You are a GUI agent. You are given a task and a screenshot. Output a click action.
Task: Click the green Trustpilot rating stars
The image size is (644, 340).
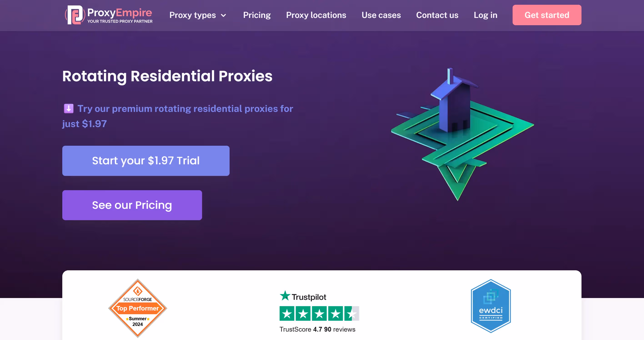[x=319, y=313]
